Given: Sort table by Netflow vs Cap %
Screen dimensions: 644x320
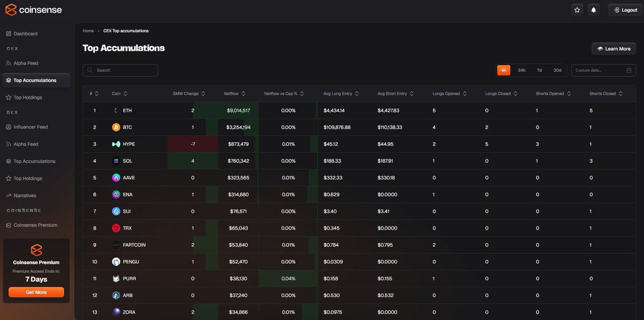Looking at the screenshot, I should pyautogui.click(x=284, y=93).
